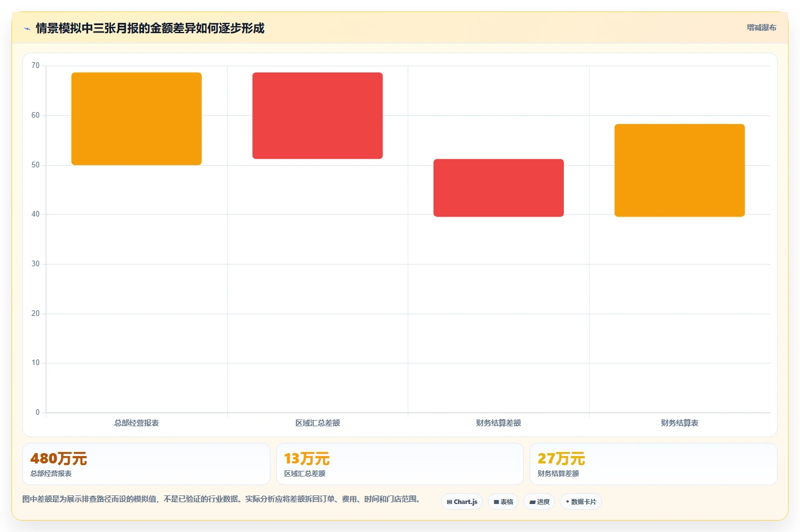This screenshot has height=532, width=800.
Task: Click the title 情景模拟中三张月报的金额差异如何逐步形成
Action: (150, 29)
